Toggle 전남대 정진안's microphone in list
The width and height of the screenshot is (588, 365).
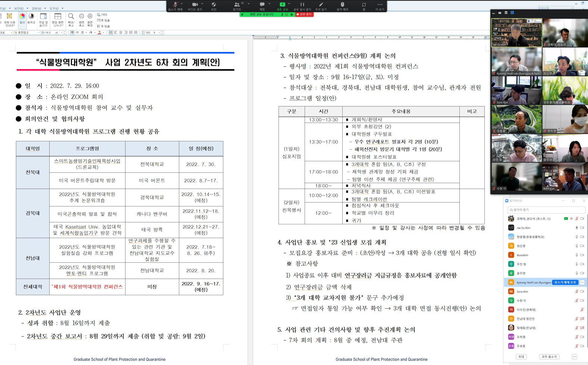(x=576, y=319)
